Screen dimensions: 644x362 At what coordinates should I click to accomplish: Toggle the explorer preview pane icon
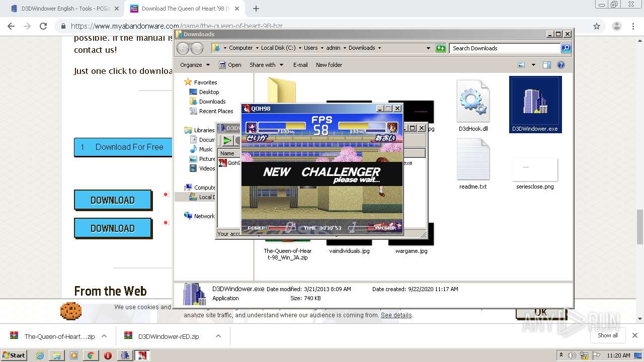[547, 65]
